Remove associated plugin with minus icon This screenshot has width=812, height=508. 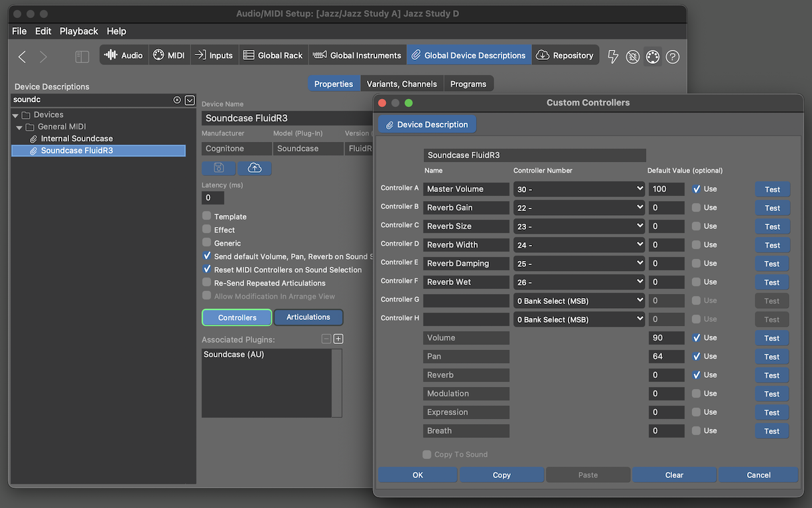pos(326,339)
